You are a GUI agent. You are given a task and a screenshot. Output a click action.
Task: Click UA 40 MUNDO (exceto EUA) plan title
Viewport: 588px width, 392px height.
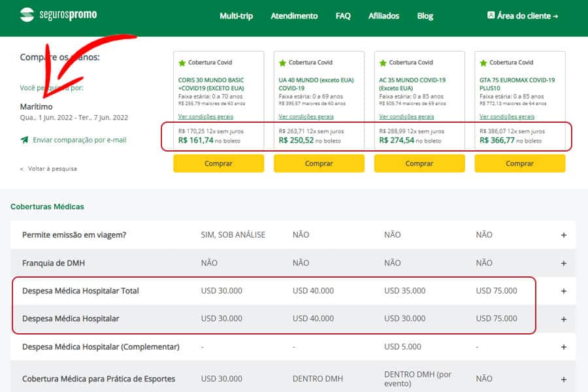point(316,84)
